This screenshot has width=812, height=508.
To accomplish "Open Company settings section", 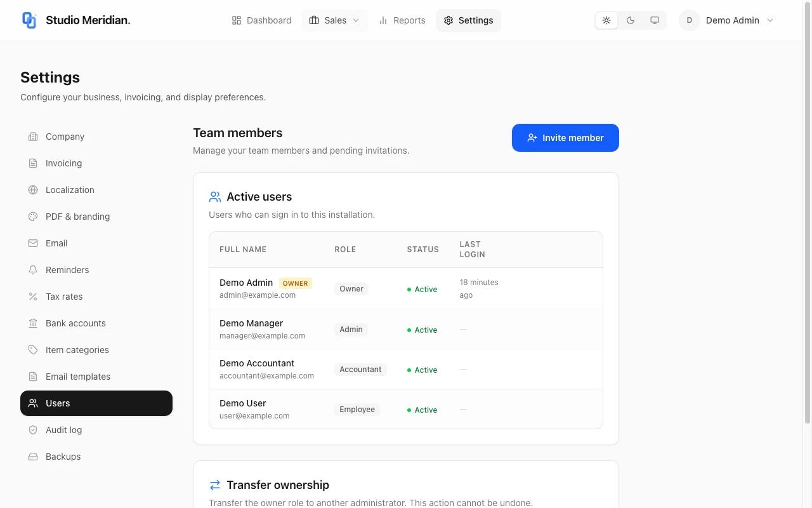I will (96, 137).
